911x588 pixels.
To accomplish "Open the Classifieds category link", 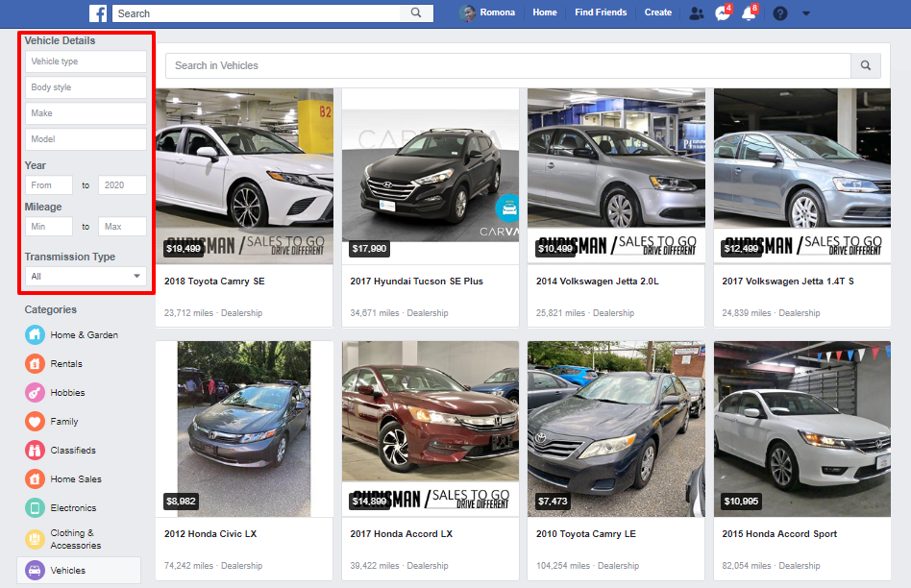I will (73, 451).
